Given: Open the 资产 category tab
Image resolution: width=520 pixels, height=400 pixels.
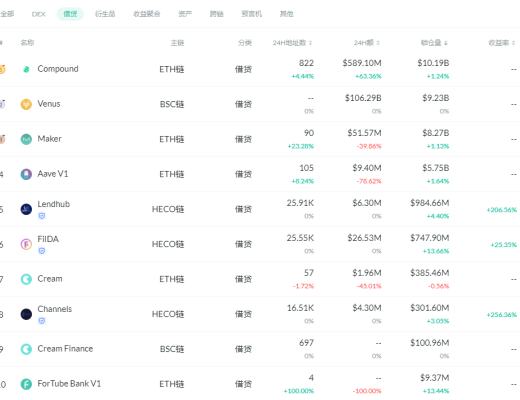Looking at the screenshot, I should pyautogui.click(x=185, y=14).
